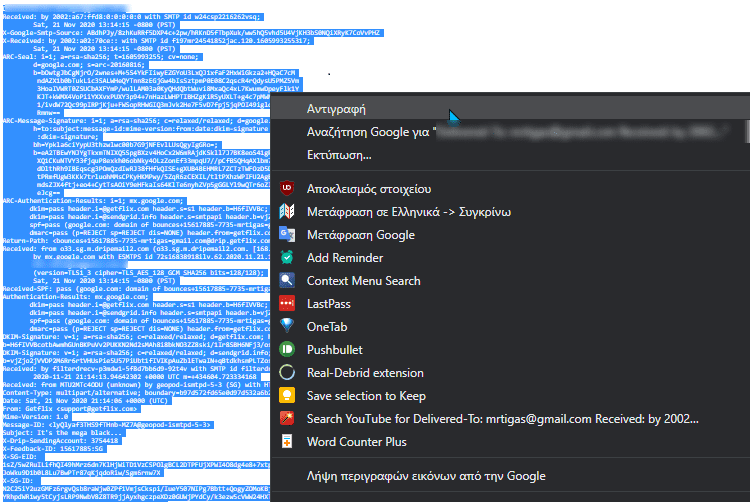Choose Αποκλεισμός στοιχείου menu entry
The width and height of the screenshot is (750, 502).
510,189
